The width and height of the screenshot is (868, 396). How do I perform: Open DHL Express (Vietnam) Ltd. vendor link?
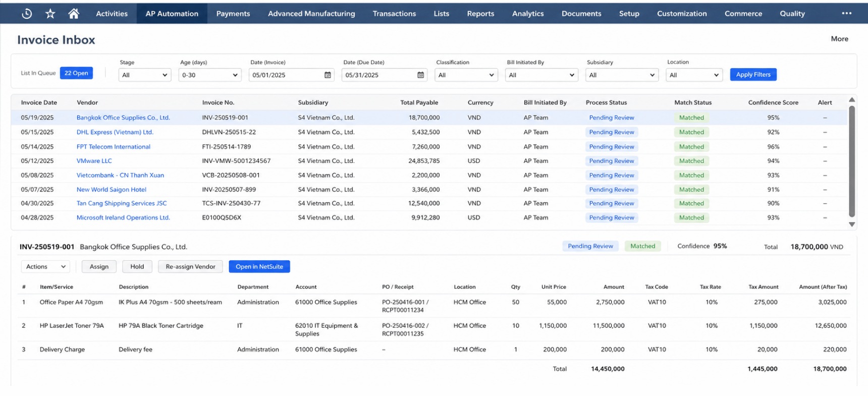pos(115,132)
